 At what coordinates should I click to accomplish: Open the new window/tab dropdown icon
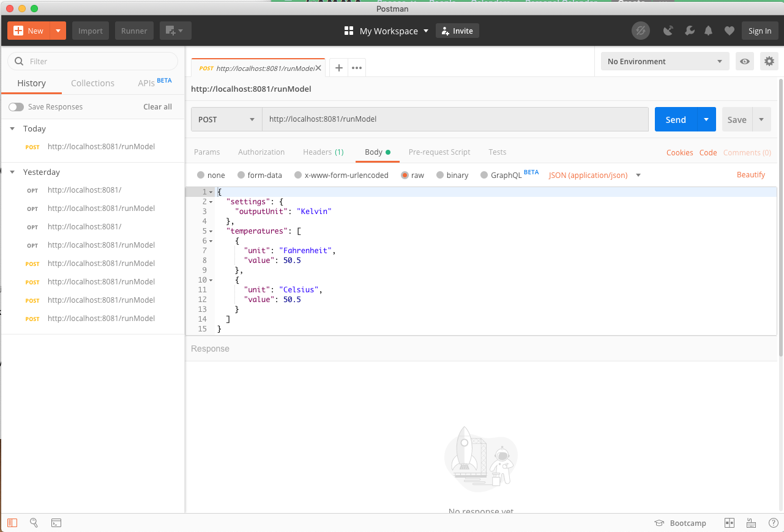[x=175, y=31]
